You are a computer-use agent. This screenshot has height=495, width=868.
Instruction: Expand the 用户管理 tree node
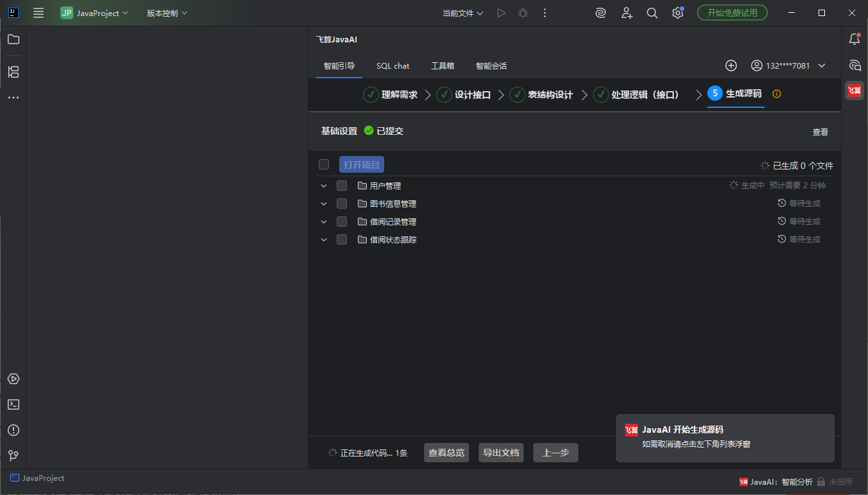pos(324,186)
